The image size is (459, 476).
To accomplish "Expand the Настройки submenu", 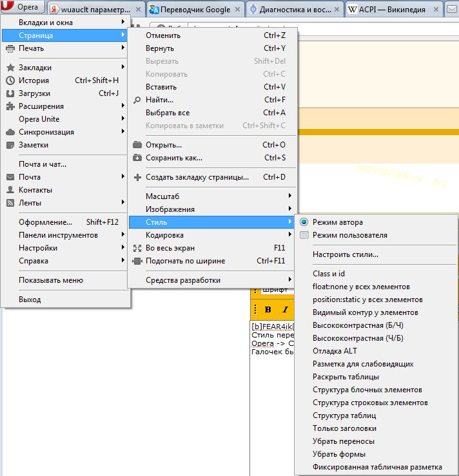I will click(64, 248).
